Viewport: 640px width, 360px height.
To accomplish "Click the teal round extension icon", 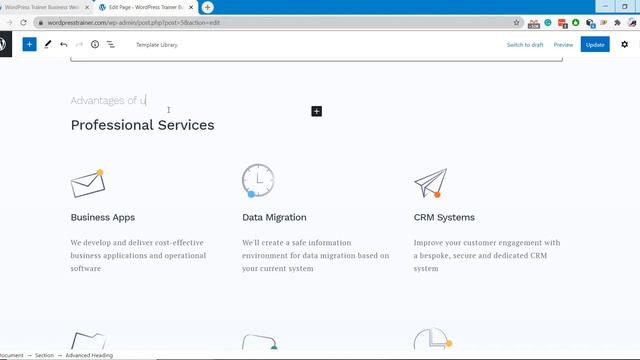I will [x=548, y=23].
